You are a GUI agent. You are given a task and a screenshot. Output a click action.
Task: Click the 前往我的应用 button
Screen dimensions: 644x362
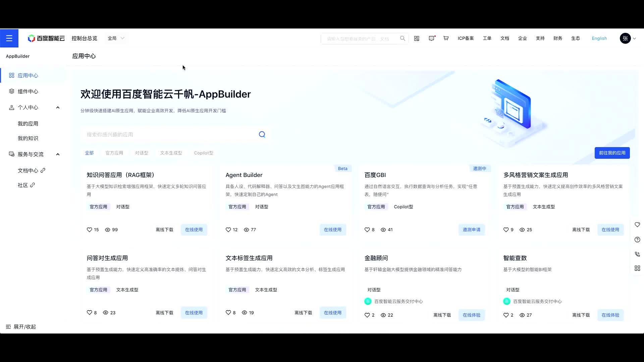[612, 153]
